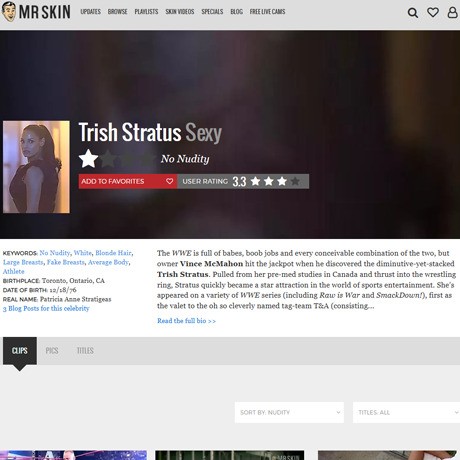Click the Trish Stratus heading
The width and height of the screenshot is (460, 460).
pyautogui.click(x=130, y=132)
